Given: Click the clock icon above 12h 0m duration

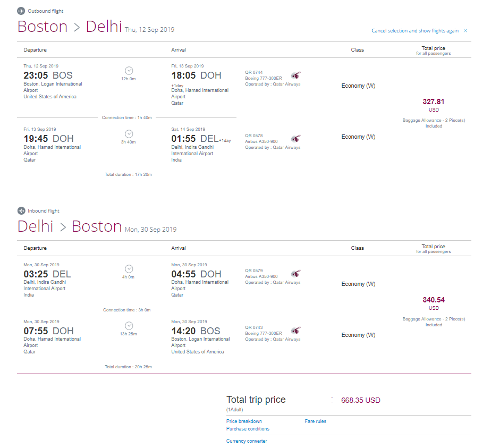Looking at the screenshot, I should [x=129, y=71].
